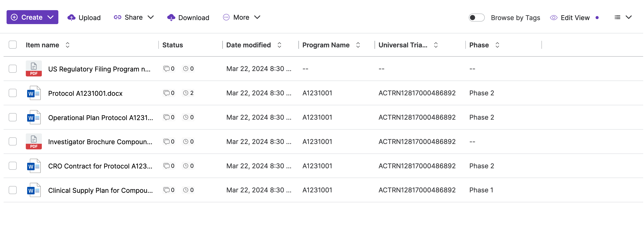Click PDF icon of Investigator Brochure
The image size is (644, 241).
click(34, 141)
